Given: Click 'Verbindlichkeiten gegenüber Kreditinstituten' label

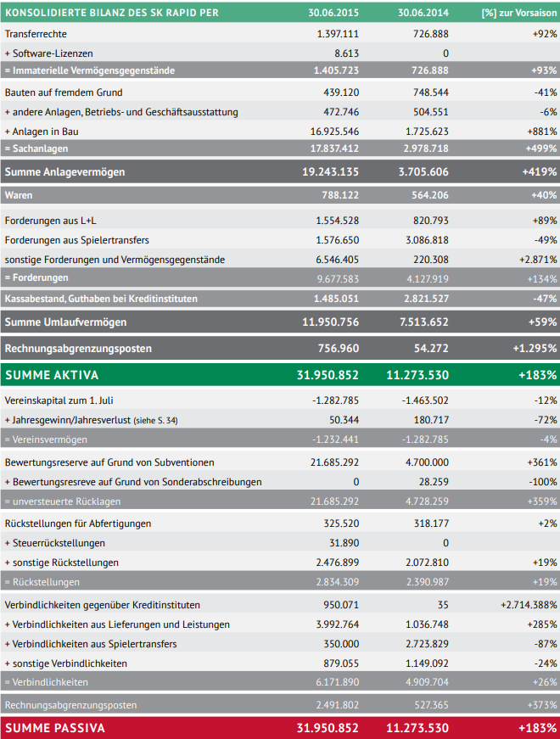Looking at the screenshot, I should click(103, 605).
